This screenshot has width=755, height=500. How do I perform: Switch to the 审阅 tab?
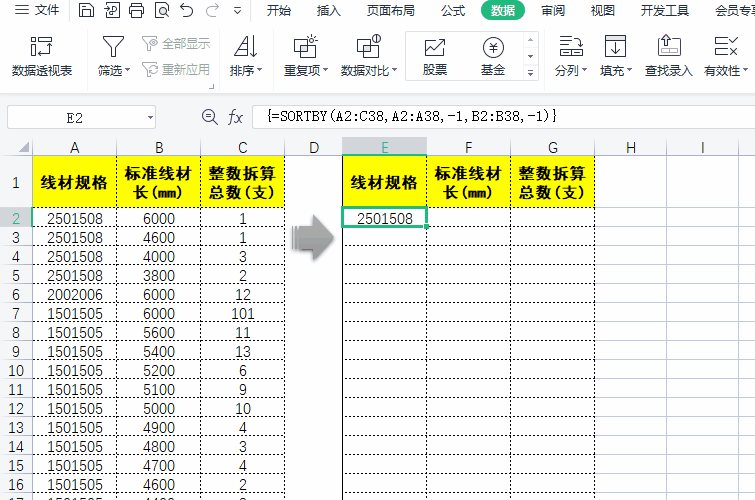[x=553, y=10]
